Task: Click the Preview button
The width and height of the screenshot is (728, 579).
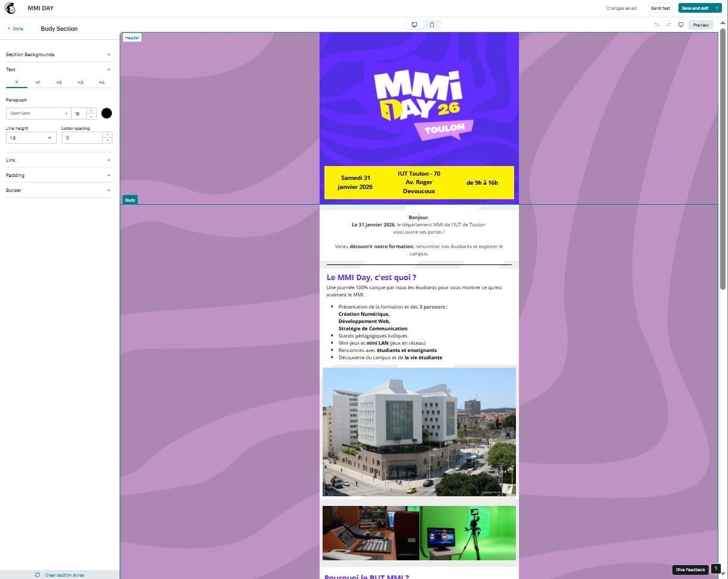Action: click(x=701, y=25)
